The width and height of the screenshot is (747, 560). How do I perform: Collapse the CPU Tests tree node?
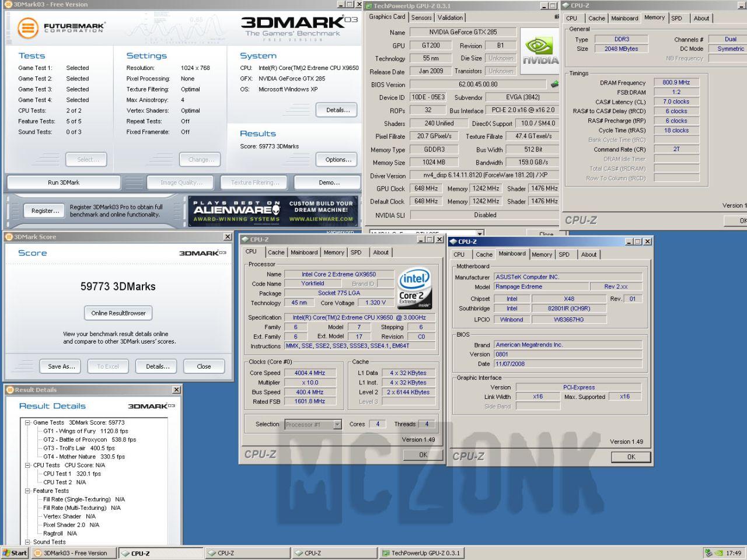(x=27, y=465)
